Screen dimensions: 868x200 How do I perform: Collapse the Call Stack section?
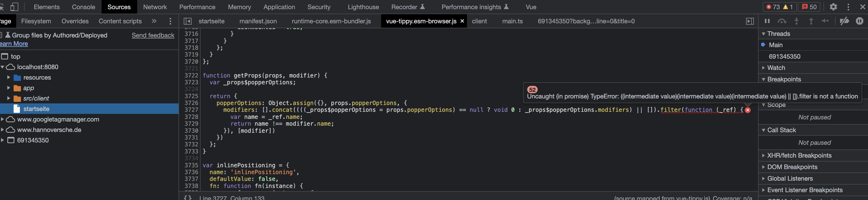point(764,130)
